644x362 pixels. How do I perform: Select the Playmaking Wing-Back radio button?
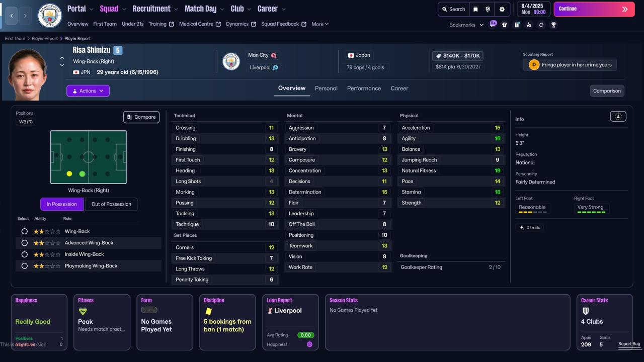[24, 266]
